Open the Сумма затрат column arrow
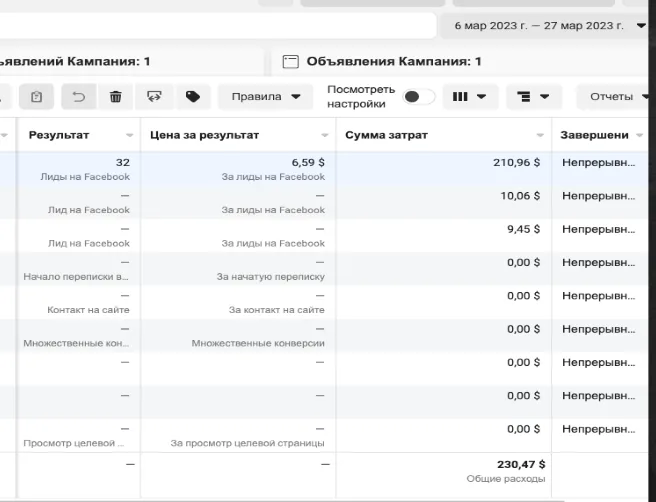 click(540, 135)
